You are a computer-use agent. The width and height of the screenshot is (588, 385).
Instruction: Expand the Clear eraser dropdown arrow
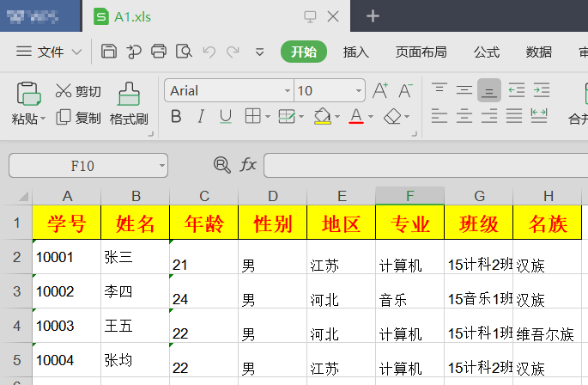(407, 116)
